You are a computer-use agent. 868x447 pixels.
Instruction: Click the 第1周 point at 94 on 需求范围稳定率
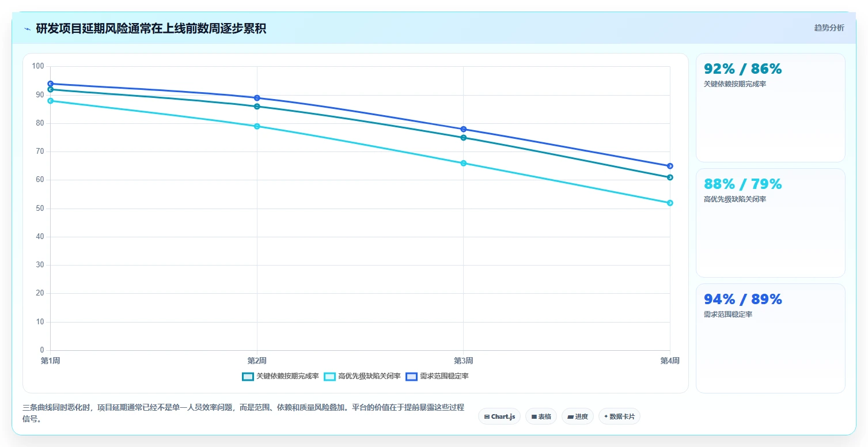(x=50, y=84)
